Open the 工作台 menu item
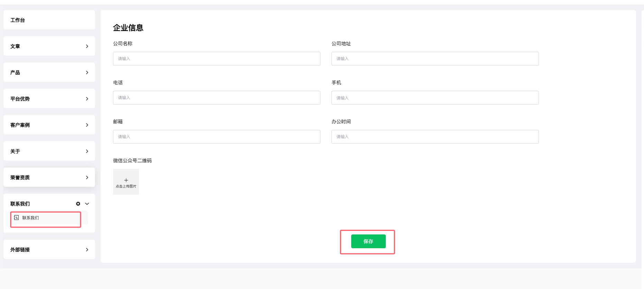The width and height of the screenshot is (644, 289). pyautogui.click(x=49, y=20)
